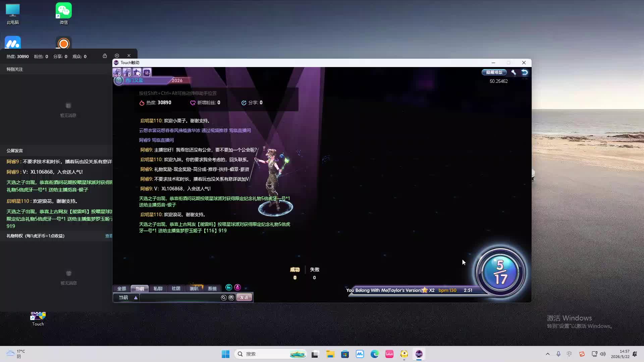Open the 社团 club chat tab

tap(176, 289)
